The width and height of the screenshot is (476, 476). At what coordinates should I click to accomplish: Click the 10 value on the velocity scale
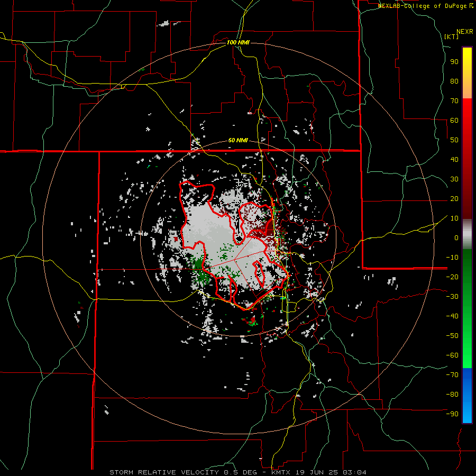pos(454,218)
